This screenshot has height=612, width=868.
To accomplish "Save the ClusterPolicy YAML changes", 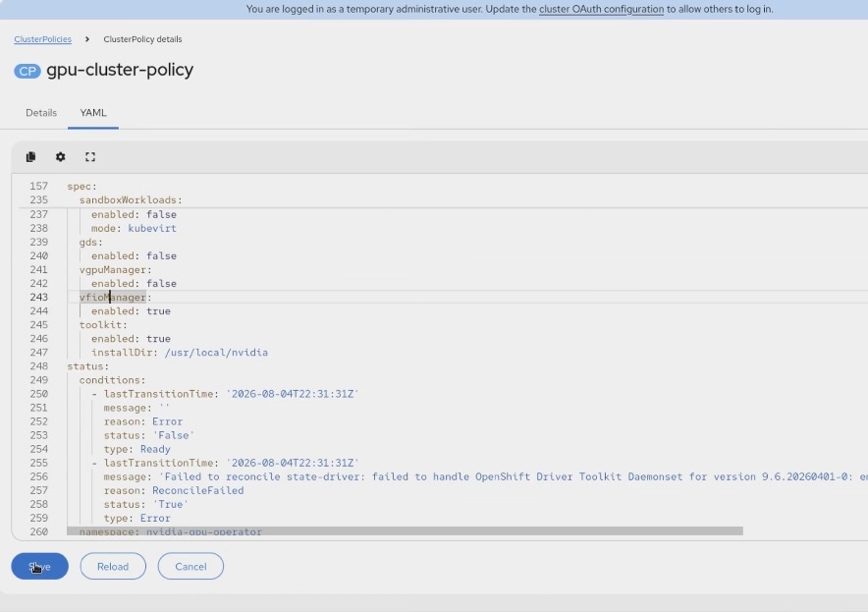I will (x=40, y=566).
